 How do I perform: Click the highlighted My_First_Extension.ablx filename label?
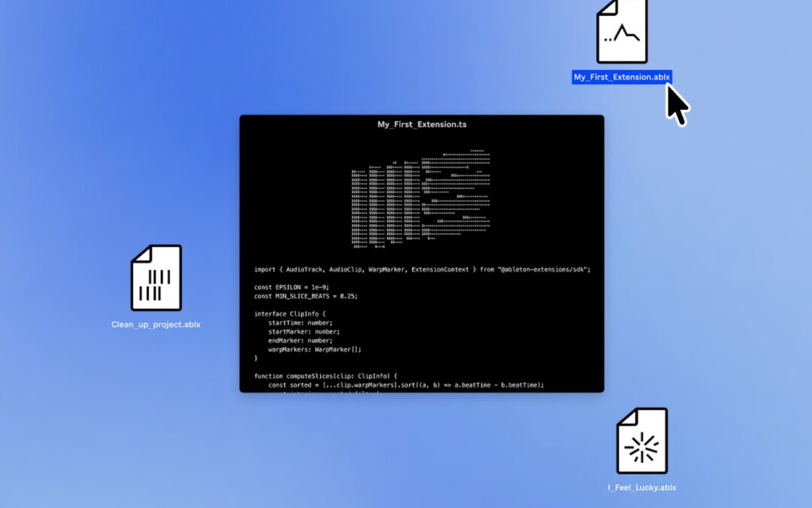pyautogui.click(x=622, y=78)
